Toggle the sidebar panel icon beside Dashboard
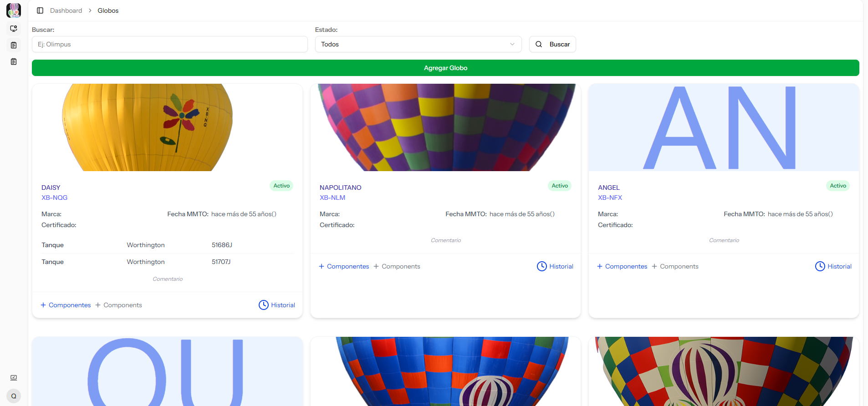 click(x=40, y=10)
